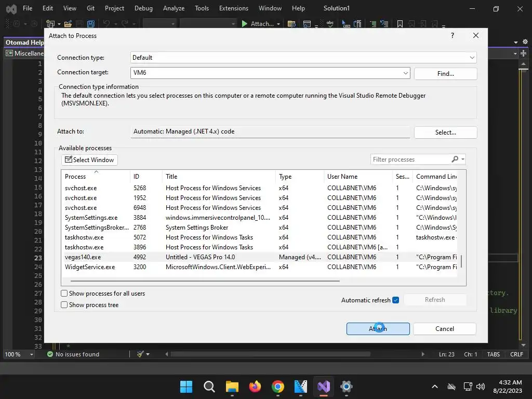Open the code cleanup dropdown arrow
Screen dimensions: 532x399
148,354
